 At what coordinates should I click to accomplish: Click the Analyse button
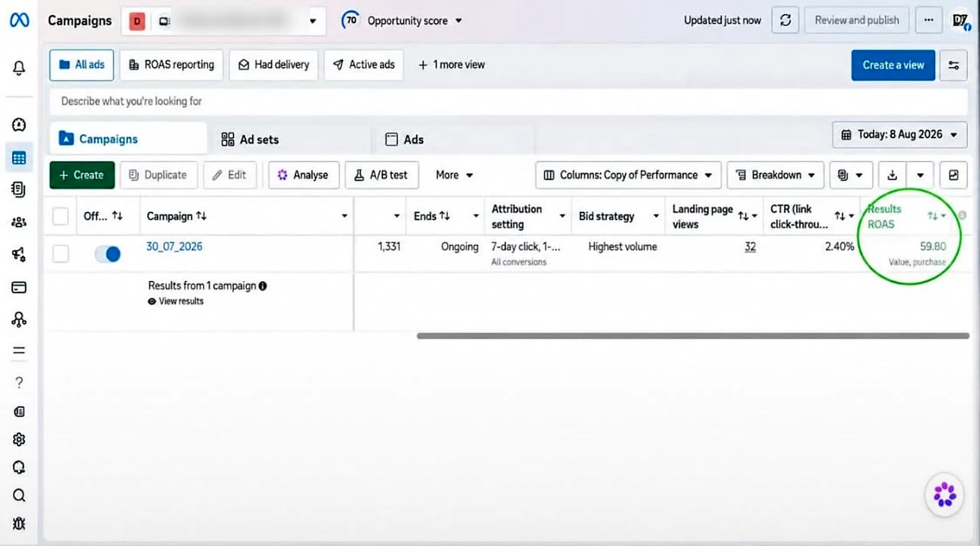click(304, 175)
